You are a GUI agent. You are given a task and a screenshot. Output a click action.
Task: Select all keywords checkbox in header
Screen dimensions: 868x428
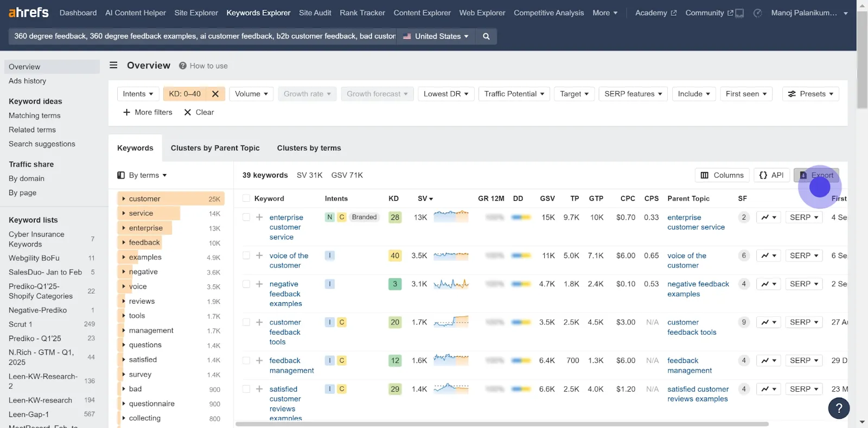246,199
